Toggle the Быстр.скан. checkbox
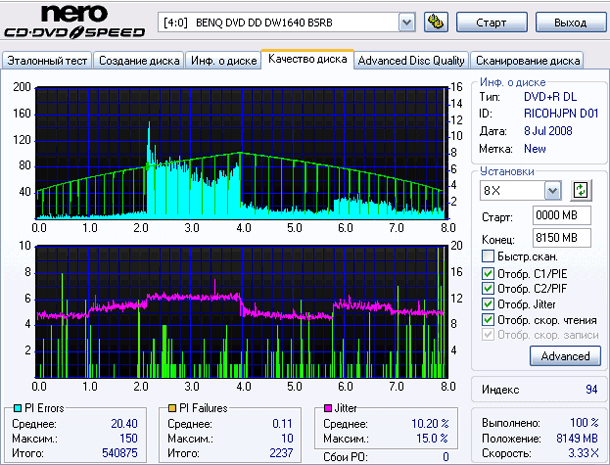 coord(488,256)
